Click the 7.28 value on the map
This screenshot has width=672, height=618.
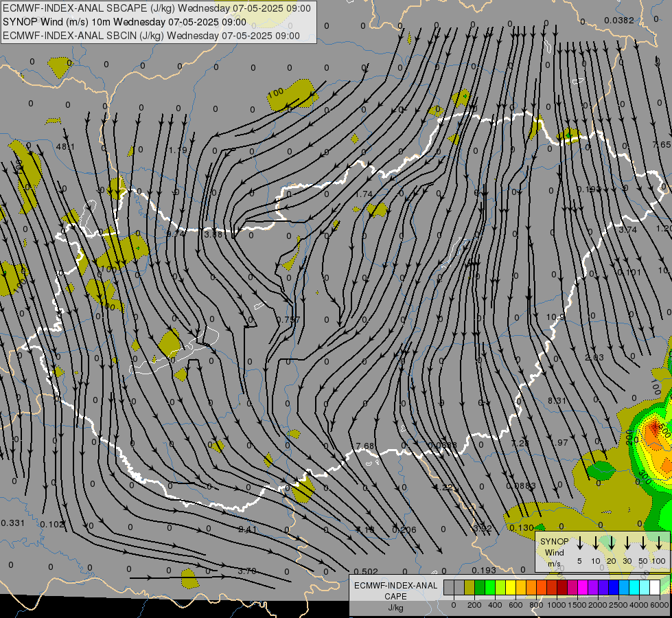click(520, 443)
